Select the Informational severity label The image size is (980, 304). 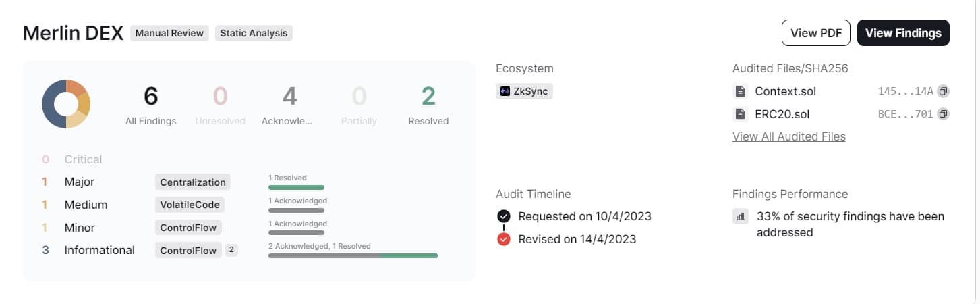click(x=99, y=250)
